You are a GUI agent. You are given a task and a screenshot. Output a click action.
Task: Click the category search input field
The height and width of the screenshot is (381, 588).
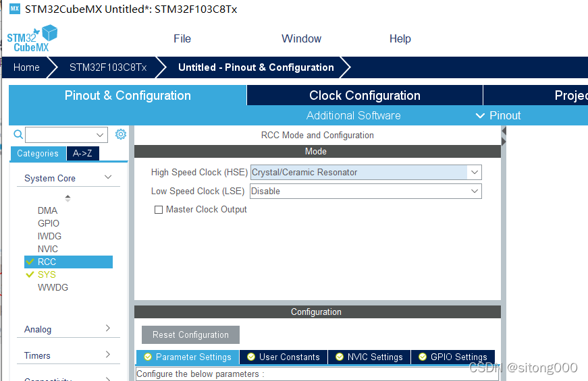[x=60, y=135]
